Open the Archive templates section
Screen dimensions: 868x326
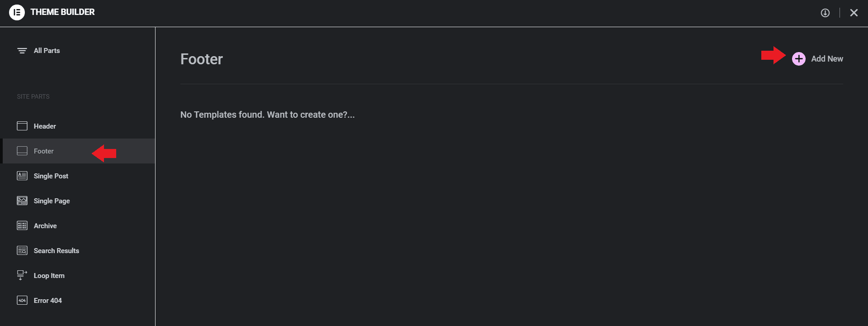45,225
